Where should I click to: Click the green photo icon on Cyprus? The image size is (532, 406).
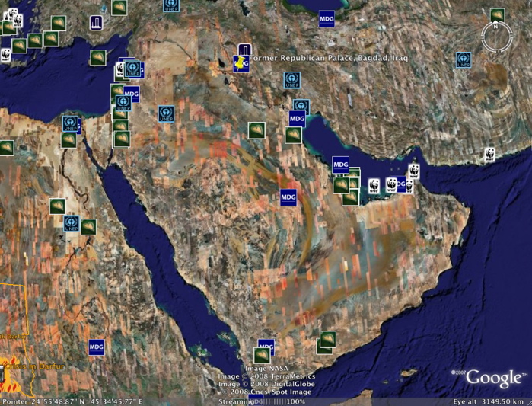point(97,57)
